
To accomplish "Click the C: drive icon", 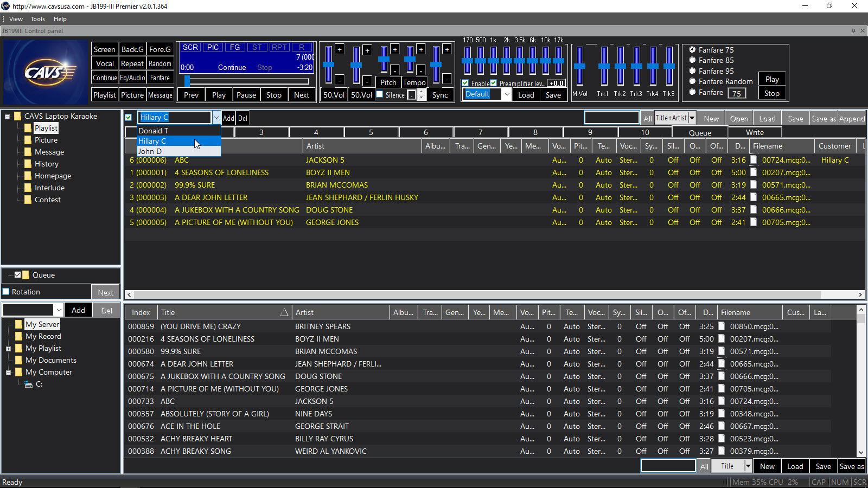I will point(28,384).
